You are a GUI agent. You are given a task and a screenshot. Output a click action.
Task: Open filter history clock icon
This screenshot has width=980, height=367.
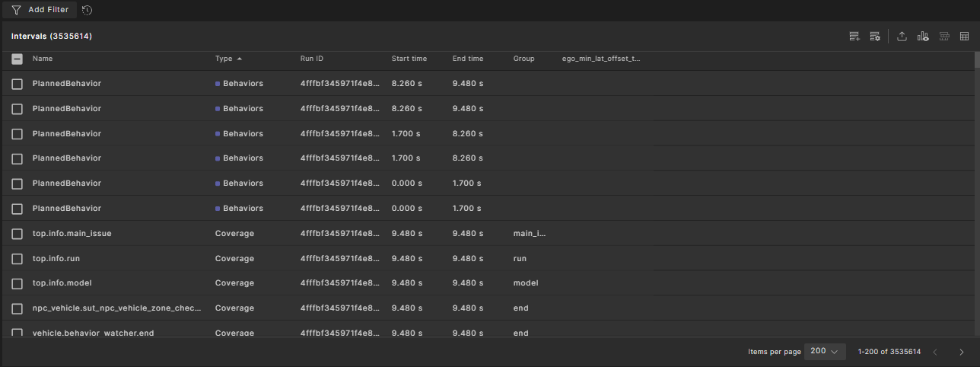87,10
